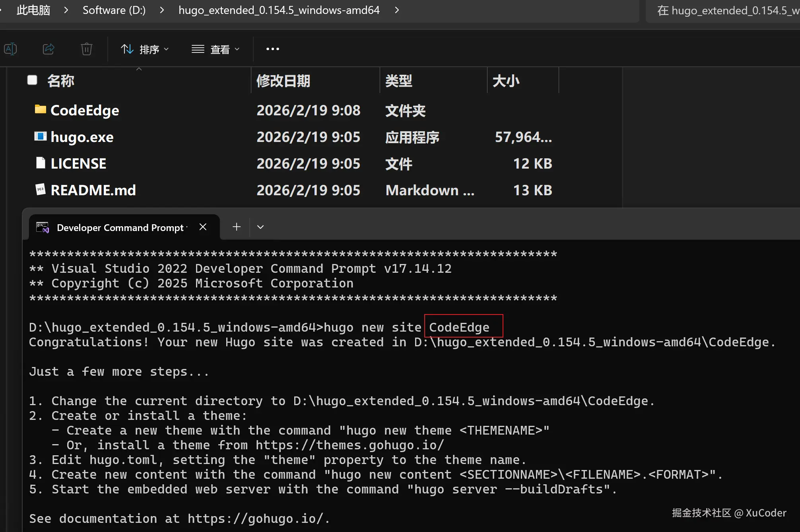The image size is (800, 532).
Task: Switch to the Developer Command Prompt tab
Action: [119, 227]
